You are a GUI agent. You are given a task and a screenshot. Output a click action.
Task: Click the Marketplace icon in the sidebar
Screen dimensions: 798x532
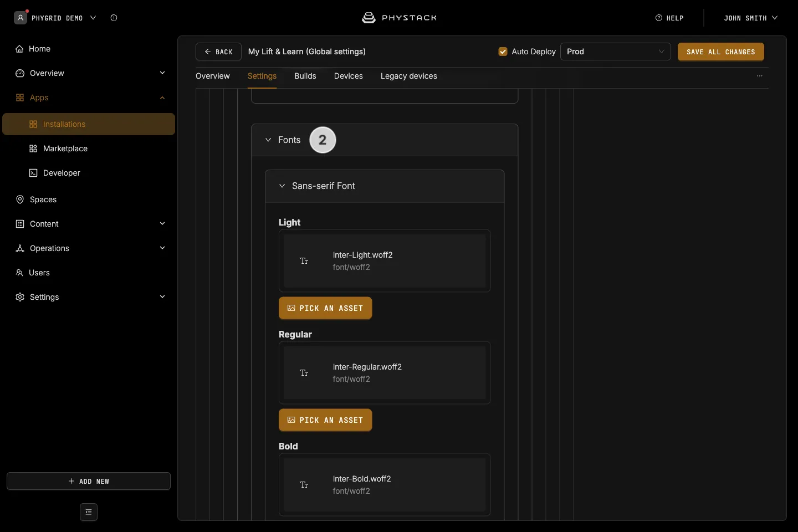pyautogui.click(x=33, y=149)
